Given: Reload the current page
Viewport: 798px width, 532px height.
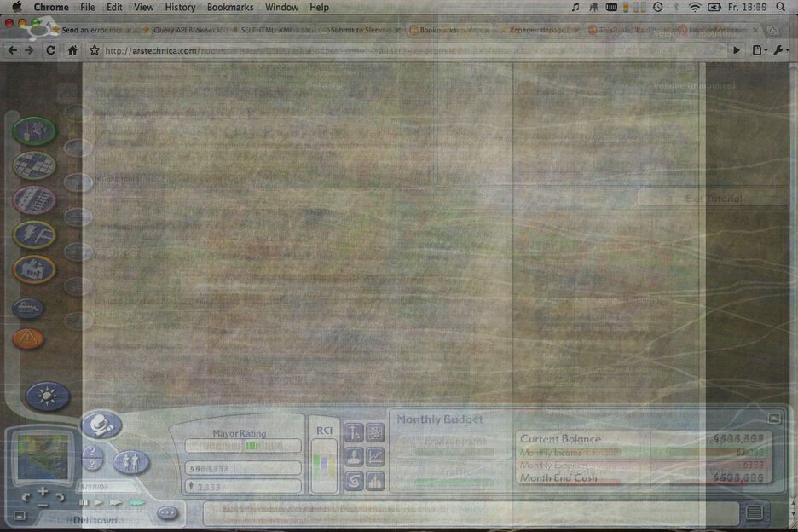Looking at the screenshot, I should tap(50, 50).
